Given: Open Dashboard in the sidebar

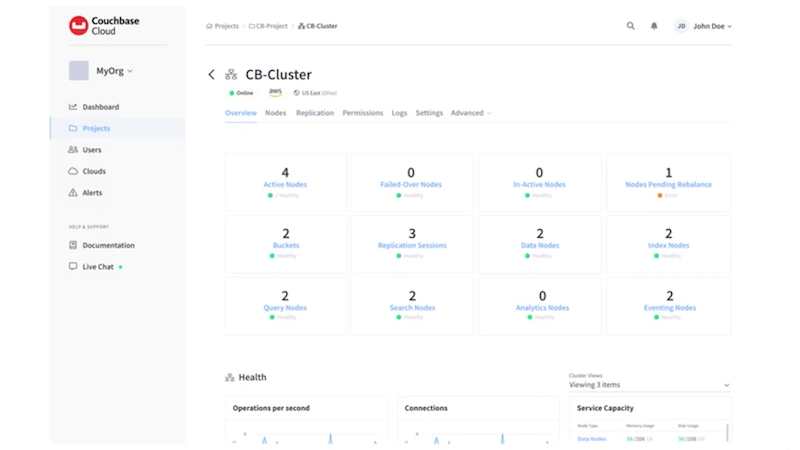Looking at the screenshot, I should click(x=101, y=107).
